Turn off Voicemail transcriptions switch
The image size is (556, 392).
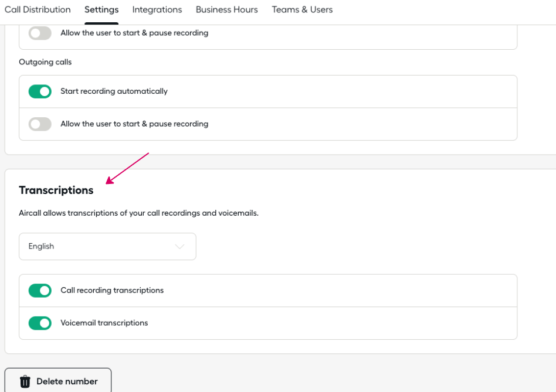40,323
